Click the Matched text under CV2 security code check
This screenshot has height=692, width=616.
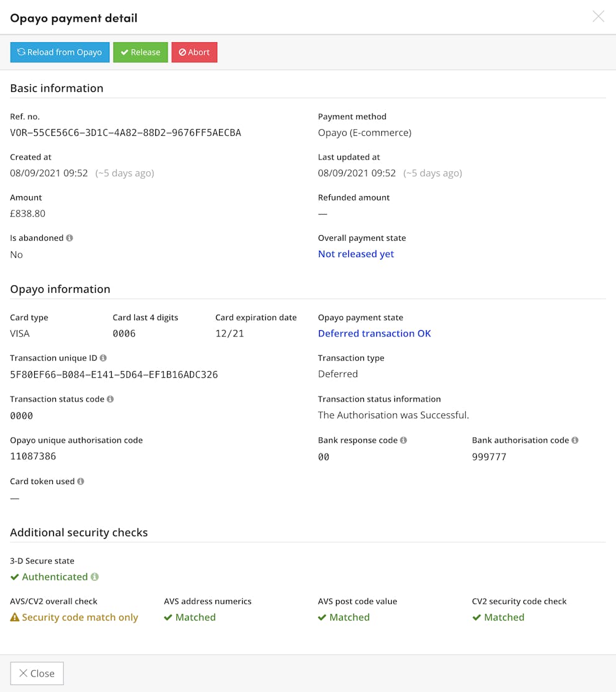pyautogui.click(x=504, y=618)
